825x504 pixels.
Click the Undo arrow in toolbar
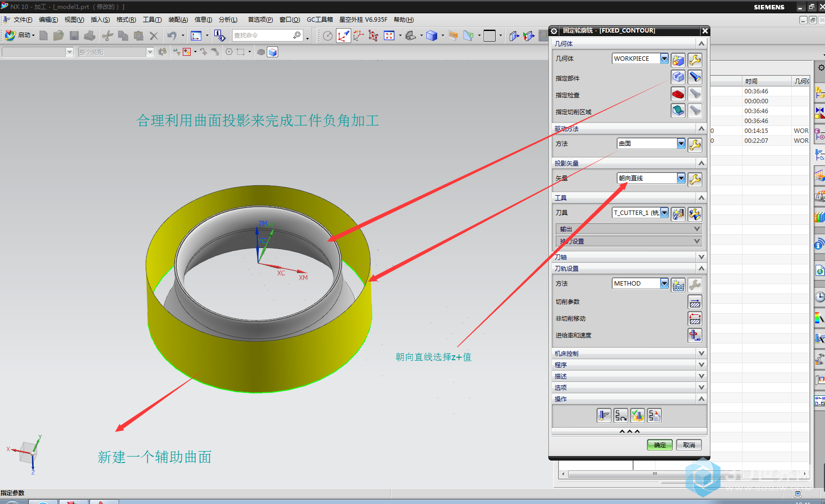click(x=171, y=36)
